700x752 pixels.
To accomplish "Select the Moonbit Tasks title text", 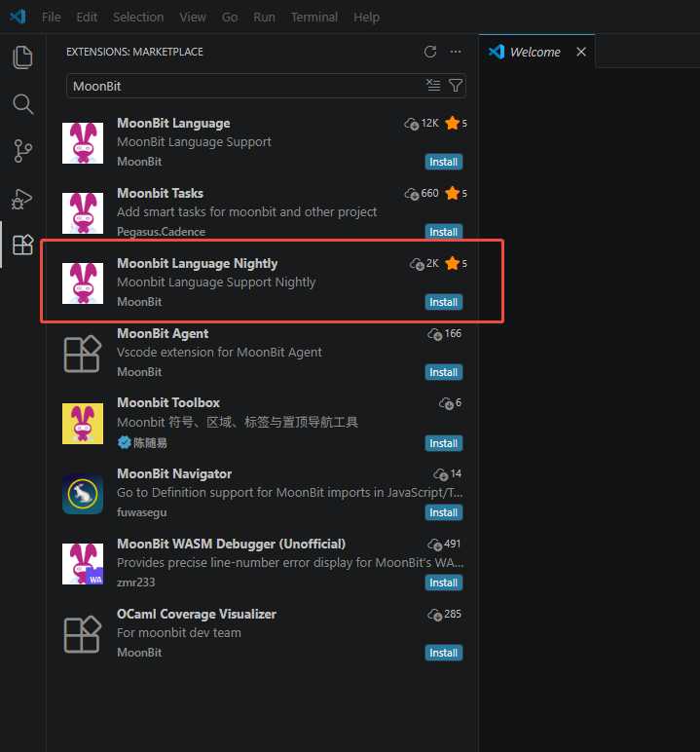I will pos(160,193).
